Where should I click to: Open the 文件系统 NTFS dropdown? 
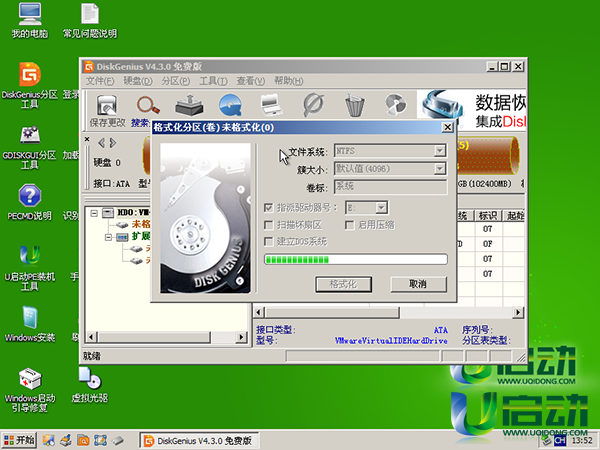click(x=440, y=151)
